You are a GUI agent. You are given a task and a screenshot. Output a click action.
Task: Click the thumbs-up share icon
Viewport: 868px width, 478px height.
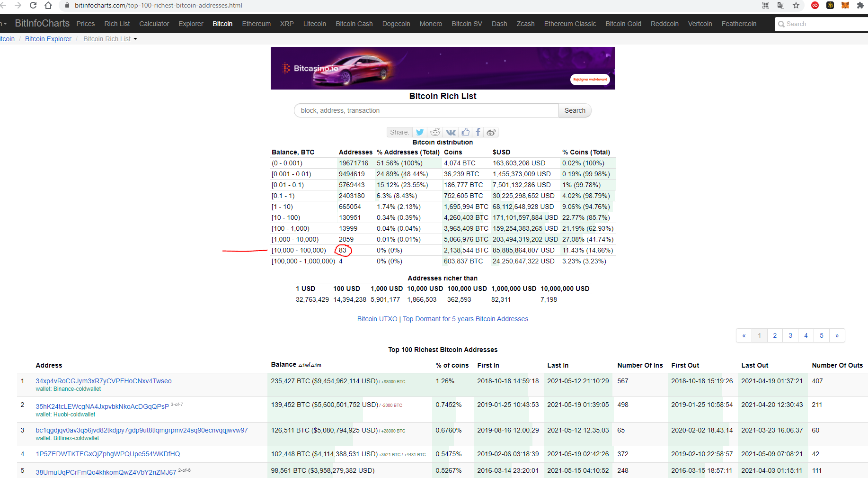(466, 132)
